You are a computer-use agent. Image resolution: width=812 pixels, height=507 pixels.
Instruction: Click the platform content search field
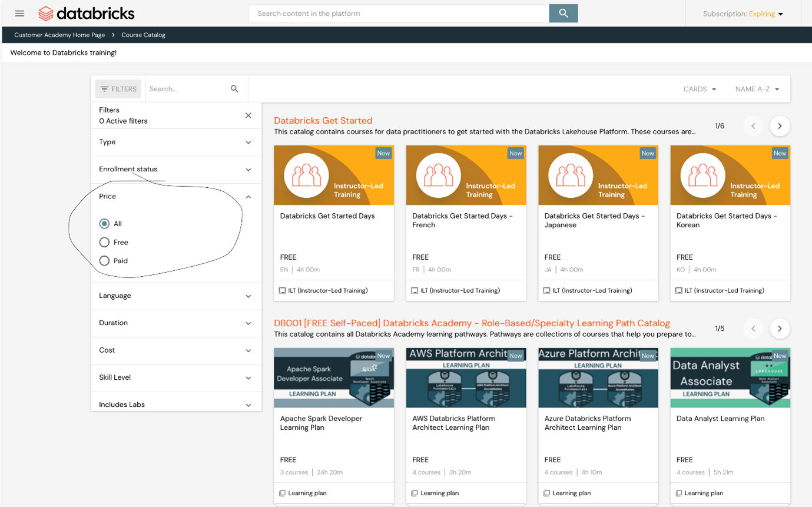coord(399,14)
